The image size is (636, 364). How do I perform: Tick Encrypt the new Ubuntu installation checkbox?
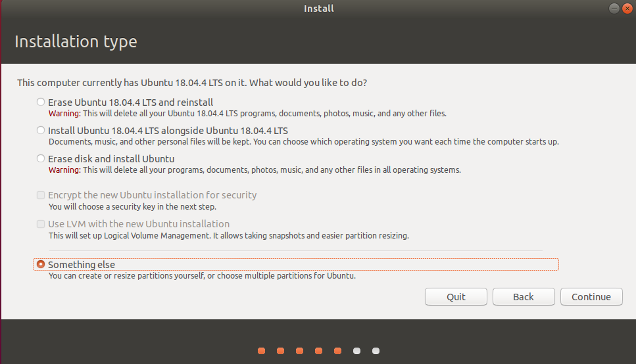point(41,195)
